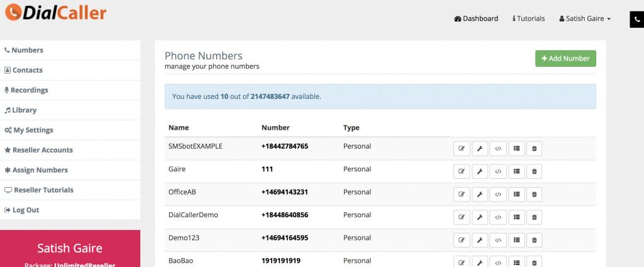This screenshot has height=267, width=644.
Task: Edit the Demo123 number
Action: pyautogui.click(x=462, y=241)
